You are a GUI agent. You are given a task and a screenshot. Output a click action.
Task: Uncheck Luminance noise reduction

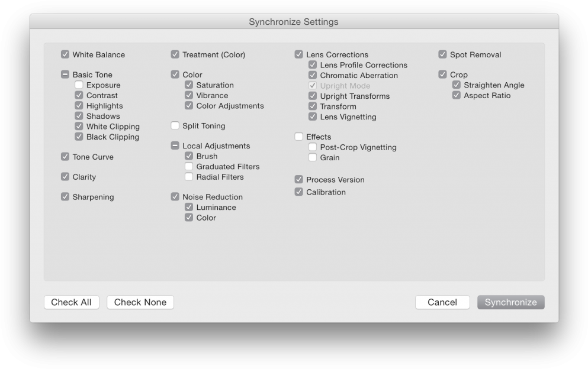pos(189,208)
